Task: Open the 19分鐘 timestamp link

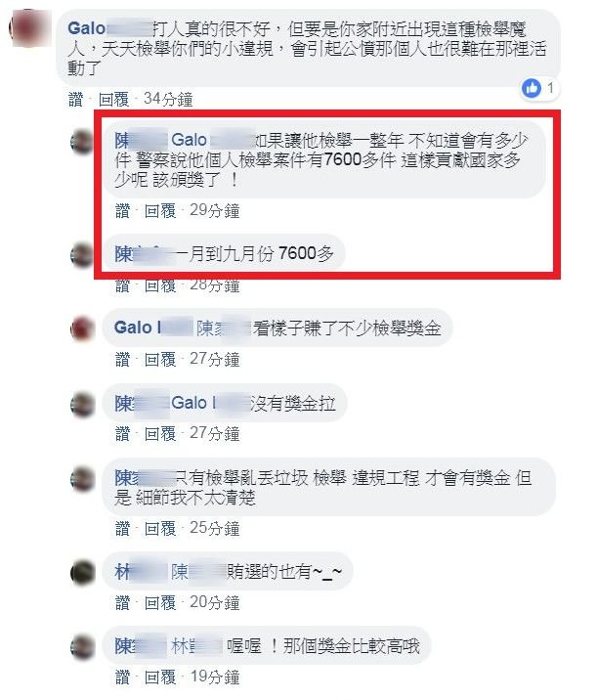Action: [215, 677]
